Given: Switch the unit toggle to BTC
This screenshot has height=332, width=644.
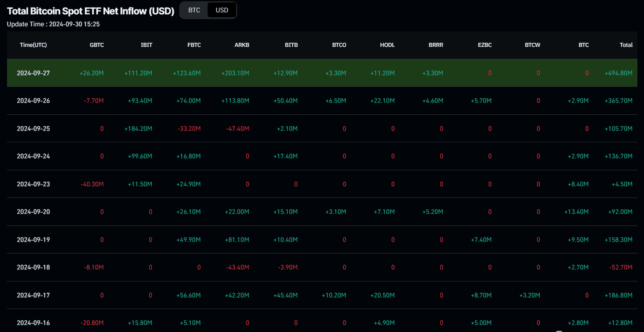Looking at the screenshot, I should coord(194,10).
